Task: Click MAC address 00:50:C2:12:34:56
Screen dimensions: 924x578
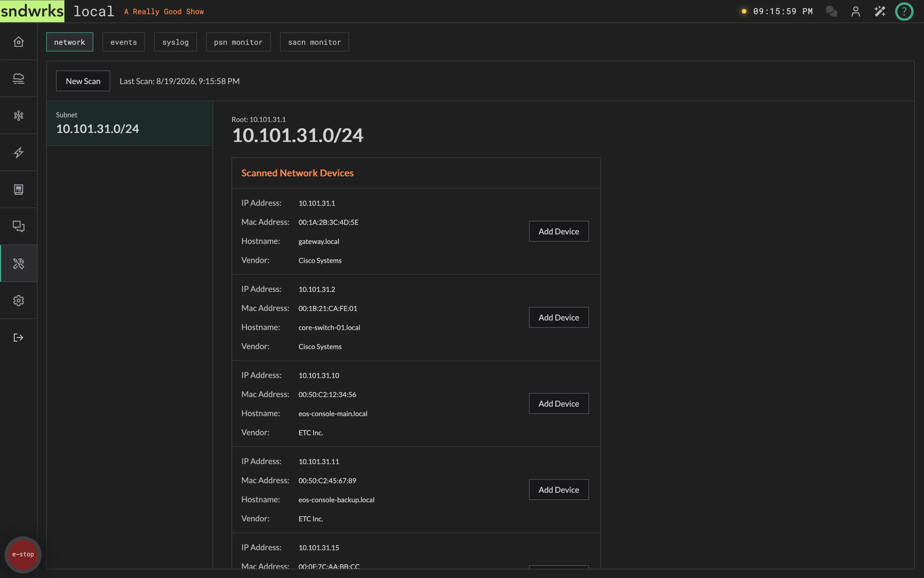Action: click(327, 394)
